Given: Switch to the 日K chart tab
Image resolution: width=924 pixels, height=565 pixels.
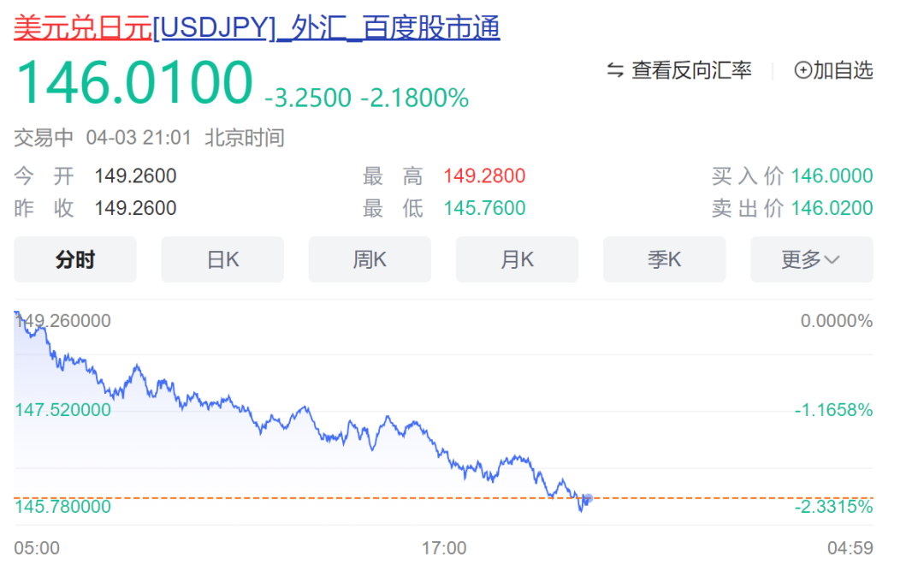Looking at the screenshot, I should pos(222,259).
